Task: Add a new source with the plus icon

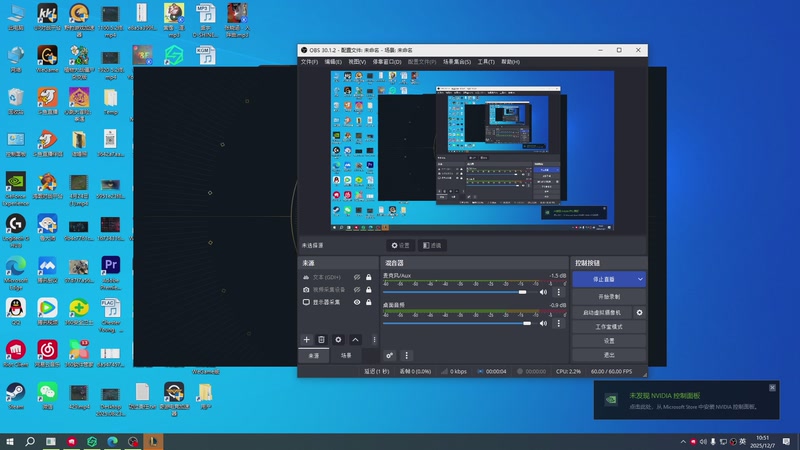Action: pyautogui.click(x=306, y=340)
